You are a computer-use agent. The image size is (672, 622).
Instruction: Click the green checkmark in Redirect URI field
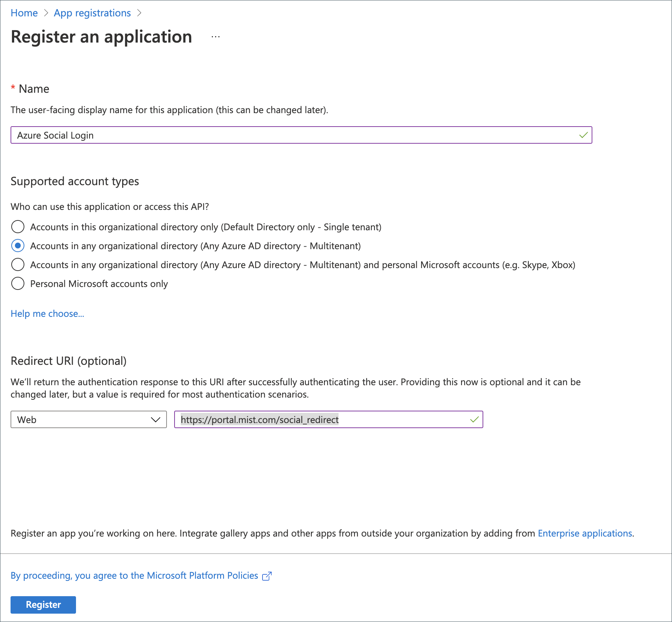point(474,420)
